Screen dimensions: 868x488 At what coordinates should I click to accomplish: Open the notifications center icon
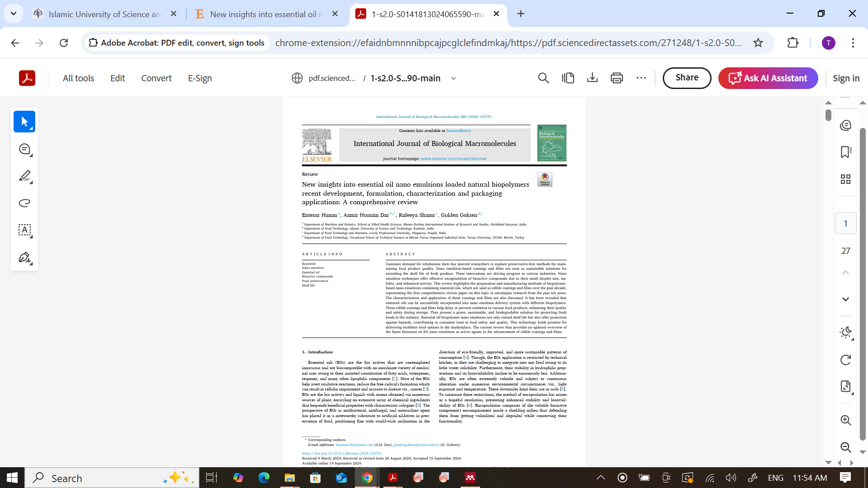pos(845,478)
